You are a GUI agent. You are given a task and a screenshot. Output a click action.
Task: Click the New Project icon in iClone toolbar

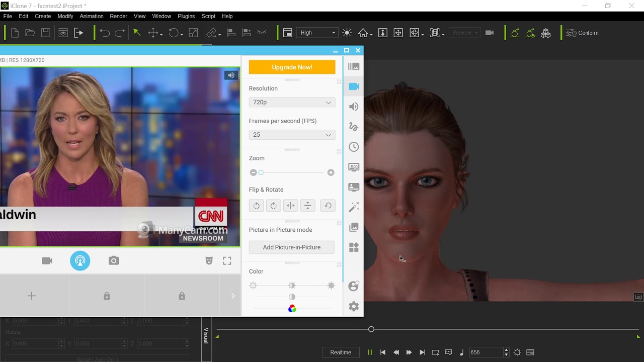coord(15,33)
